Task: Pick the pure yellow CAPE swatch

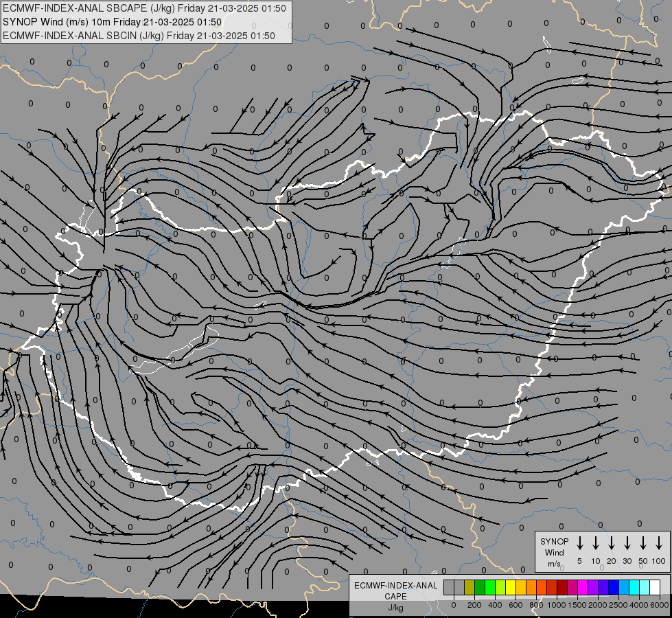Action: [x=511, y=587]
